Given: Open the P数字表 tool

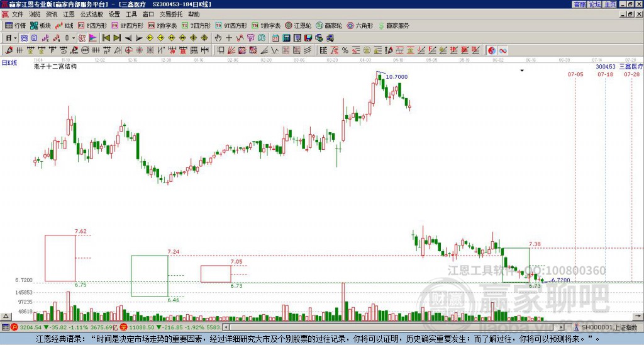Looking at the screenshot, I should [162, 25].
